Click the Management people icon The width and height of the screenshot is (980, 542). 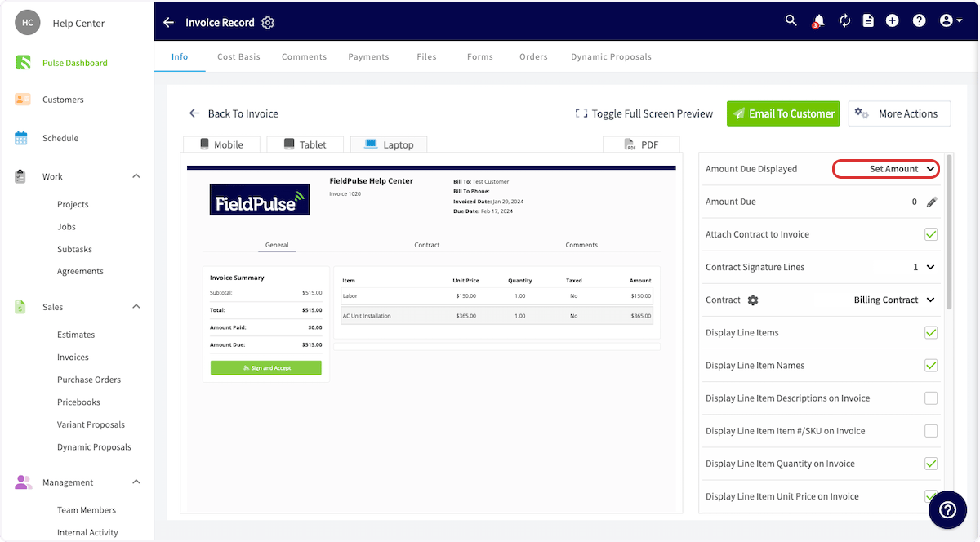pyautogui.click(x=23, y=482)
